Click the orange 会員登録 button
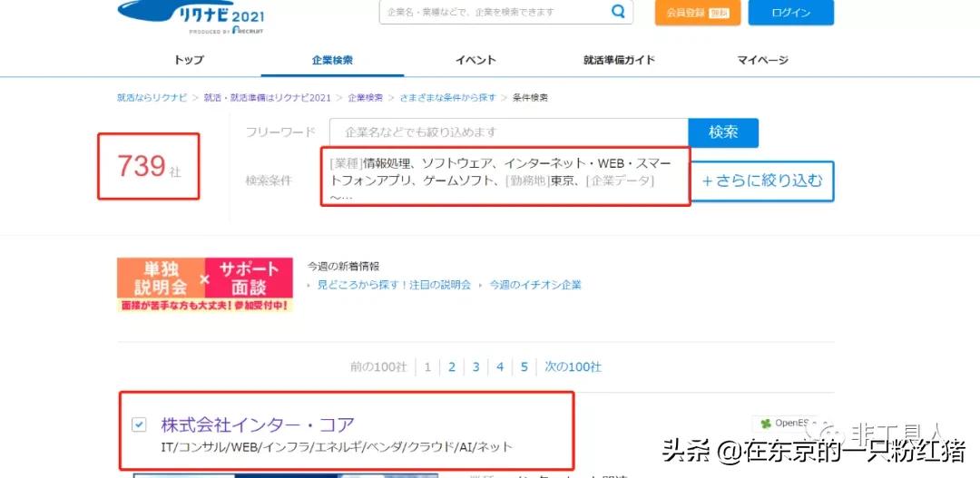This screenshot has width=980, height=478. 698,13
